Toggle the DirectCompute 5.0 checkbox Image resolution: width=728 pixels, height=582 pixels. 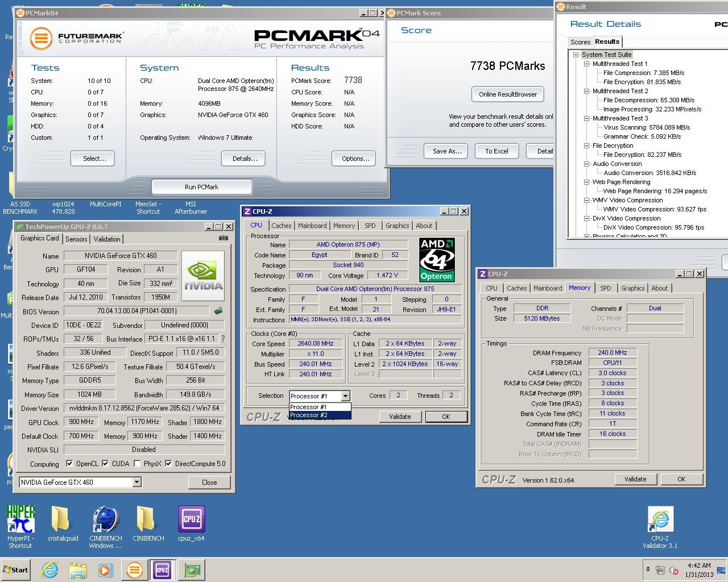(168, 463)
